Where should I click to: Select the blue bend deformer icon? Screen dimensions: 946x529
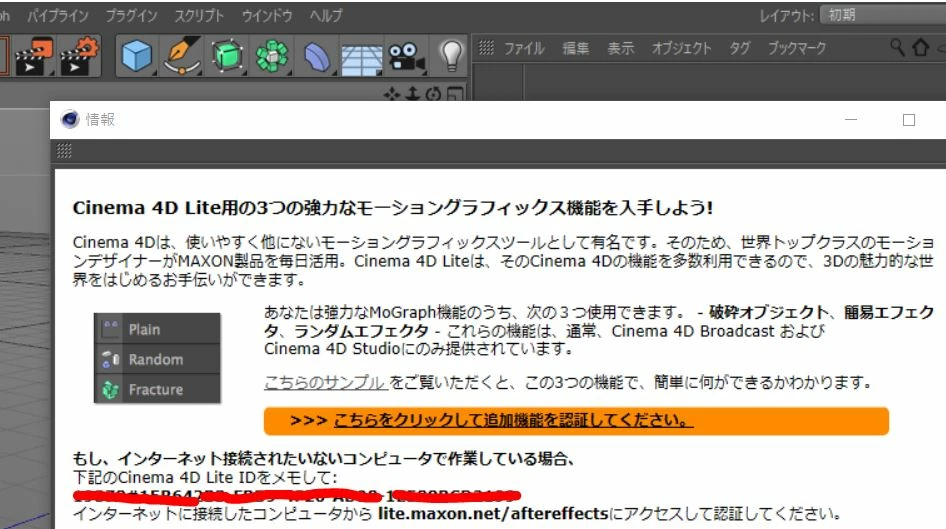[x=317, y=58]
